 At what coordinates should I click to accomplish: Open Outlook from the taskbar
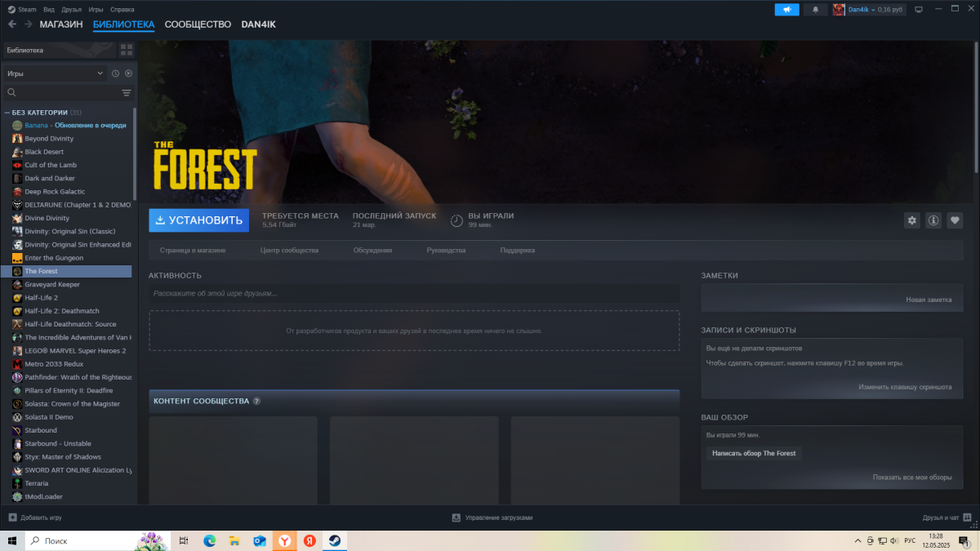click(260, 540)
